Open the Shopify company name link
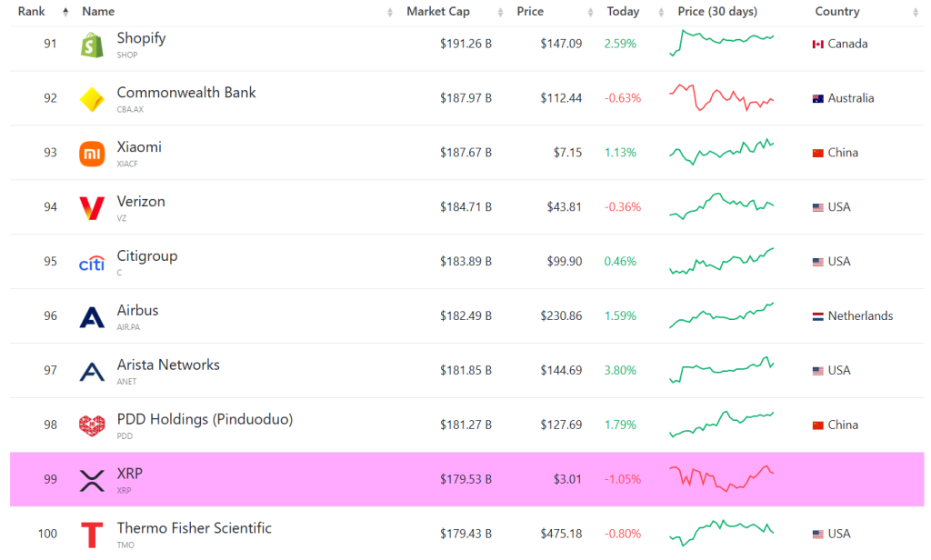This screenshot has height=560, width=931. coord(141,39)
